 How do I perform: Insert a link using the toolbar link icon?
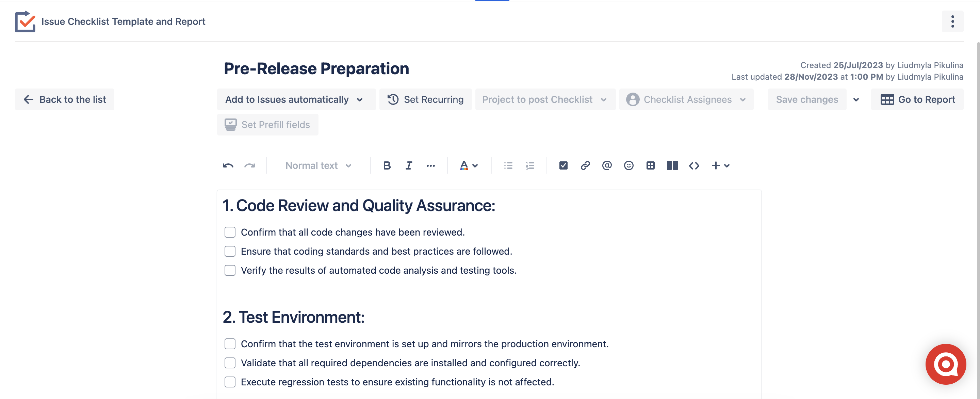[x=585, y=165]
